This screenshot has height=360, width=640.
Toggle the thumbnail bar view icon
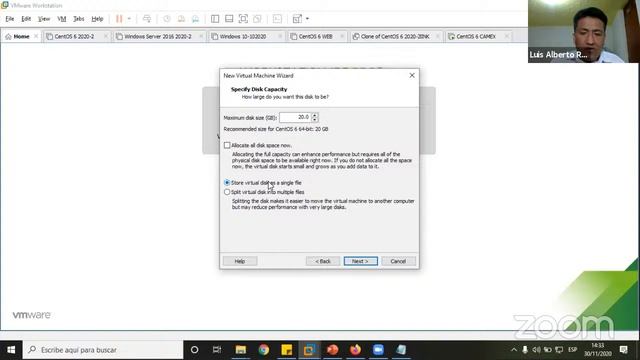[x=229, y=19]
